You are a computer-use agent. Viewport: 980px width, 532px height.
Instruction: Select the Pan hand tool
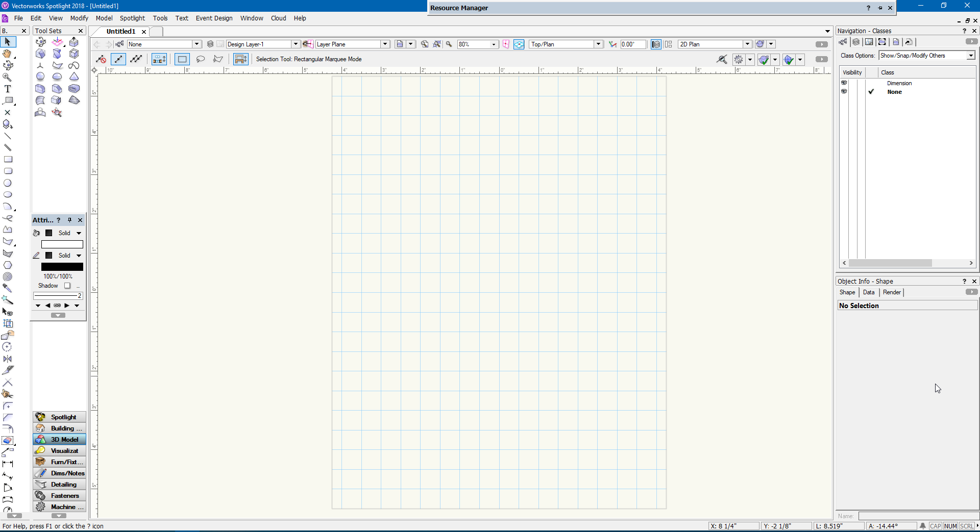pos(7,54)
